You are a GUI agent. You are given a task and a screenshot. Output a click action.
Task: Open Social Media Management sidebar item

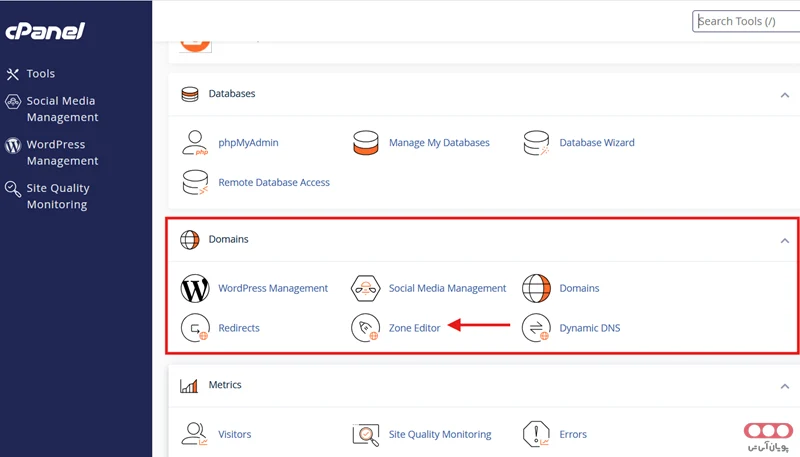pos(62,109)
